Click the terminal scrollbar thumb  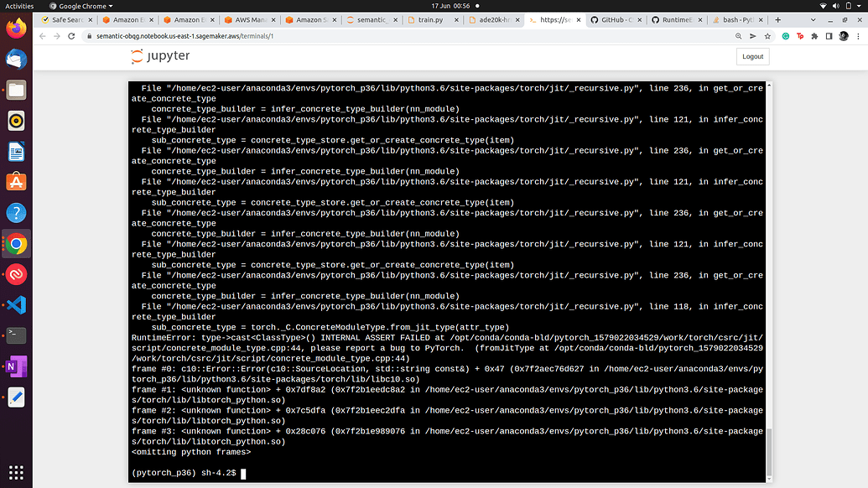click(x=768, y=449)
